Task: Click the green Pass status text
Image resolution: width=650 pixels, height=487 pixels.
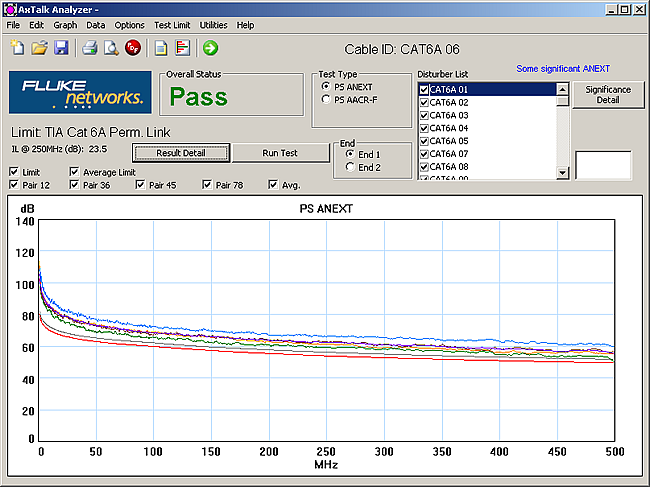Action: (199, 97)
